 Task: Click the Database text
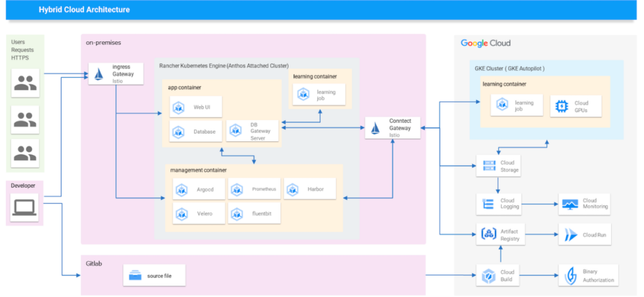coord(204,132)
